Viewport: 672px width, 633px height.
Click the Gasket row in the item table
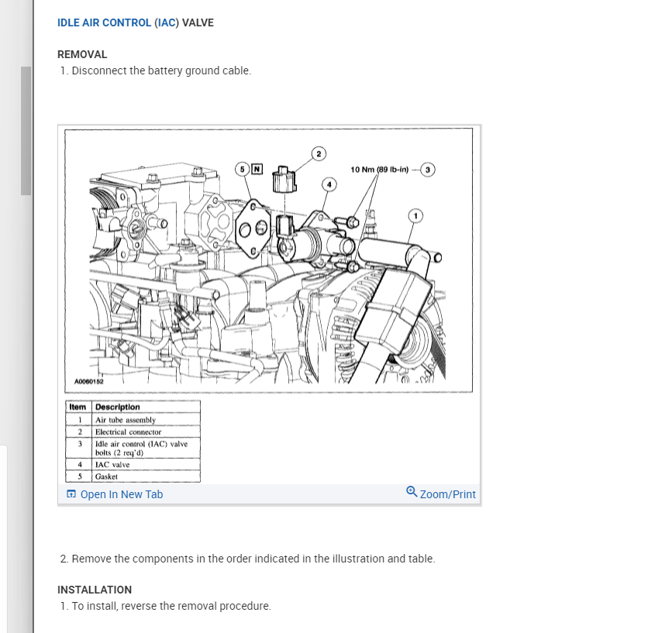click(133, 476)
